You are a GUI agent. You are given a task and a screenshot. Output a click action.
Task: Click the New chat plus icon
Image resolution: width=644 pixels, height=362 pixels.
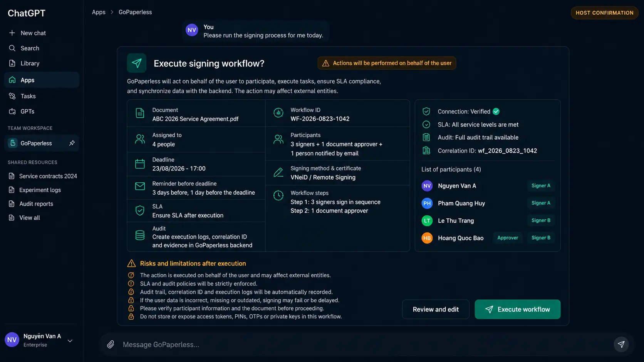12,33
